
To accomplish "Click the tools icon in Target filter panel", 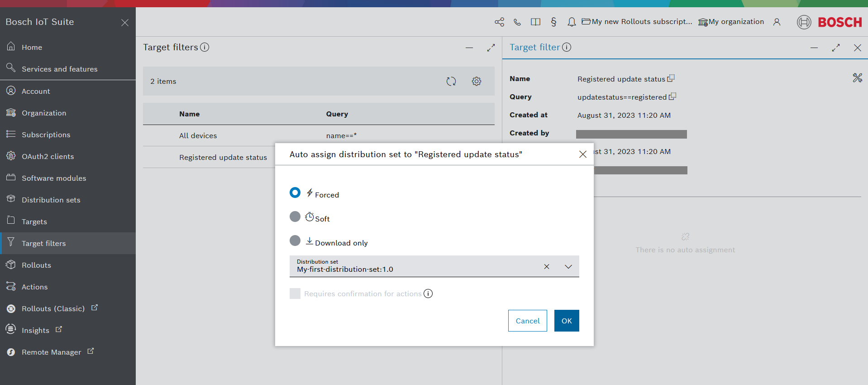I will click(x=857, y=78).
